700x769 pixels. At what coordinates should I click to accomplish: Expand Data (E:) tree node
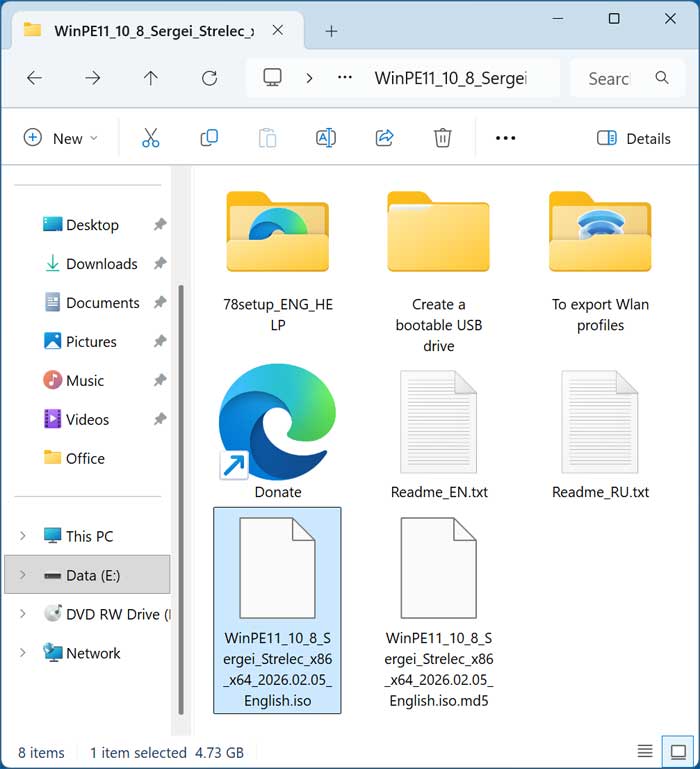(x=23, y=575)
